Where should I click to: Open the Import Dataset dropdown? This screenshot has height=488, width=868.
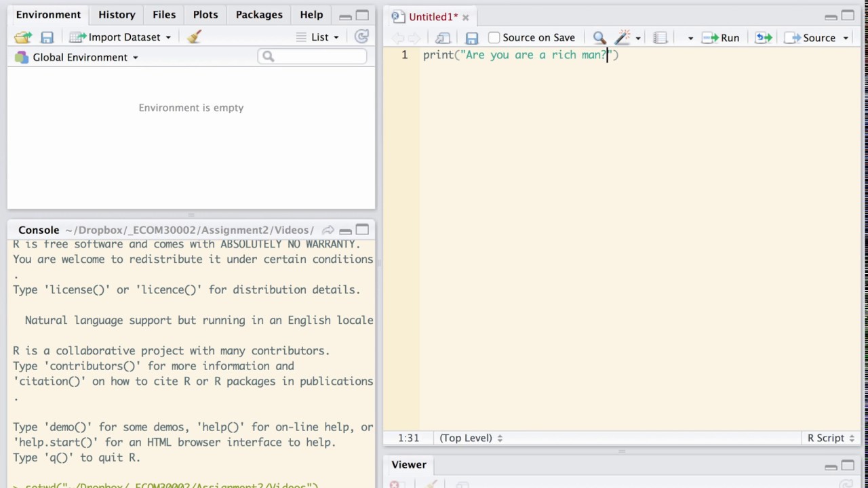[168, 38]
